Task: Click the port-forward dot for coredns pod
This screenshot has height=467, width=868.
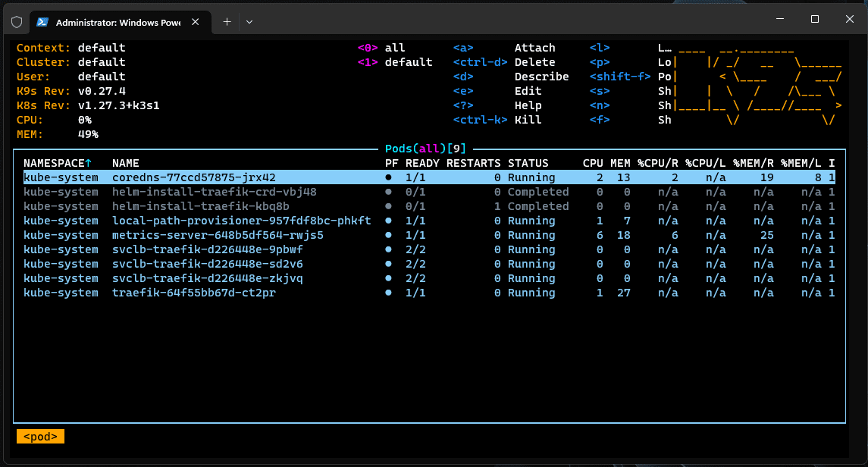Action: pos(389,177)
